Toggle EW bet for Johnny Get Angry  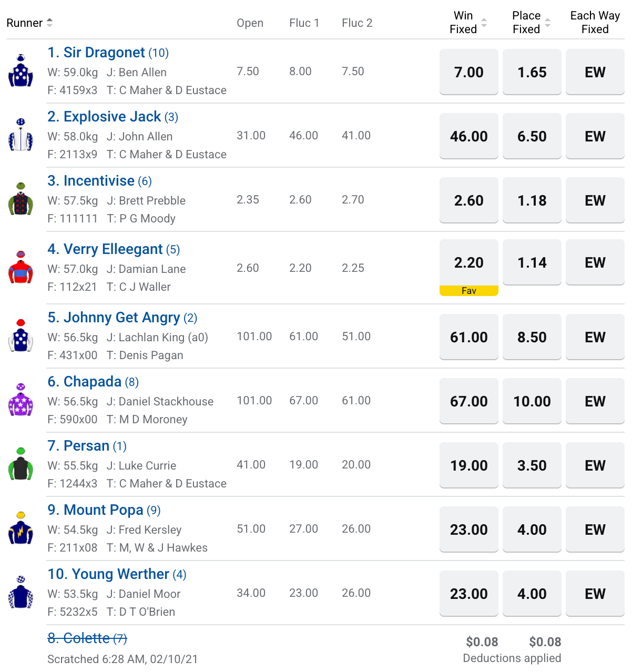click(595, 337)
